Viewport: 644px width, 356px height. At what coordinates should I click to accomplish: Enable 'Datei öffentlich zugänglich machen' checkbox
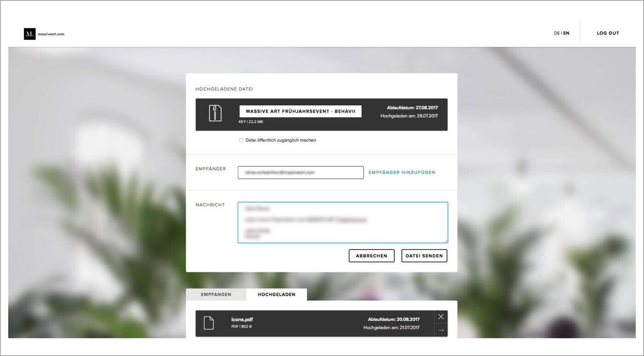241,140
